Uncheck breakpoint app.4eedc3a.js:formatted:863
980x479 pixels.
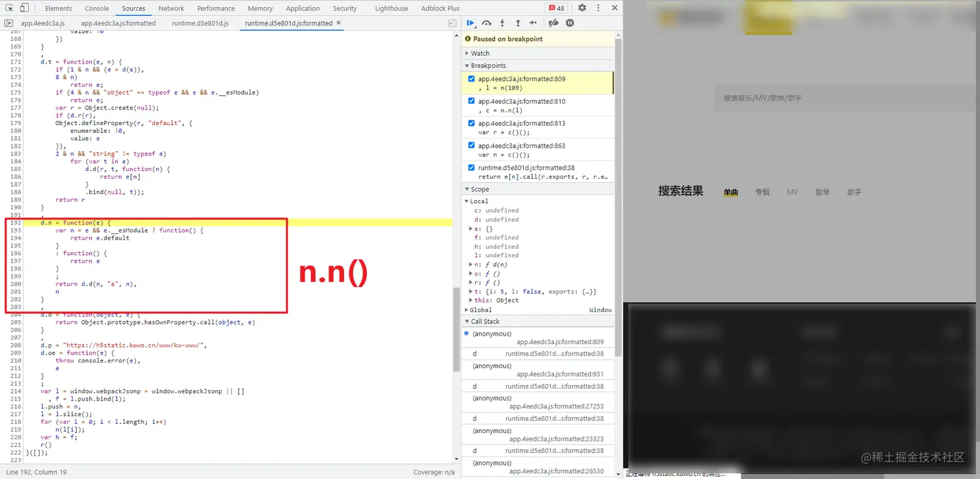(471, 146)
